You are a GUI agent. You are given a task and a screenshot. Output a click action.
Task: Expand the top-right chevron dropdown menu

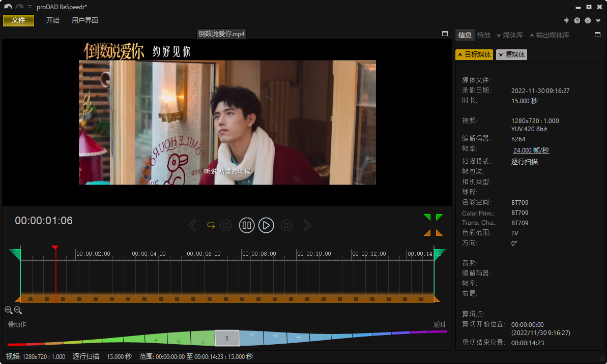click(598, 21)
